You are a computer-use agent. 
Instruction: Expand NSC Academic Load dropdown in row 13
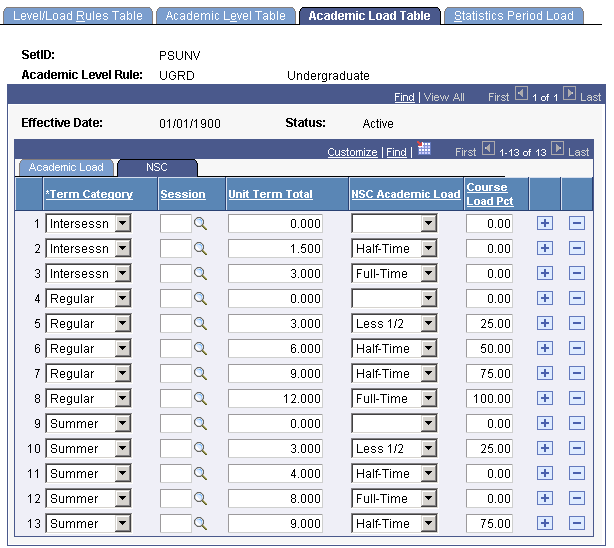[x=429, y=523]
